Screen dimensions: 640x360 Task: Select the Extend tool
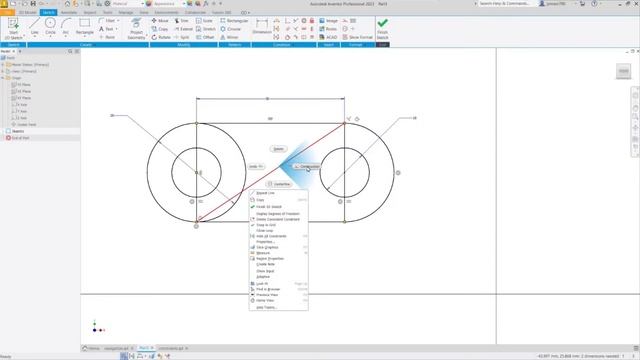(x=183, y=29)
